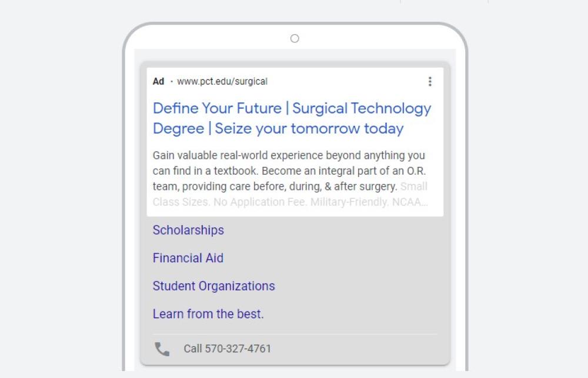Click the Define Your Future headline text
Screen dimensions: 588x378
point(217,109)
